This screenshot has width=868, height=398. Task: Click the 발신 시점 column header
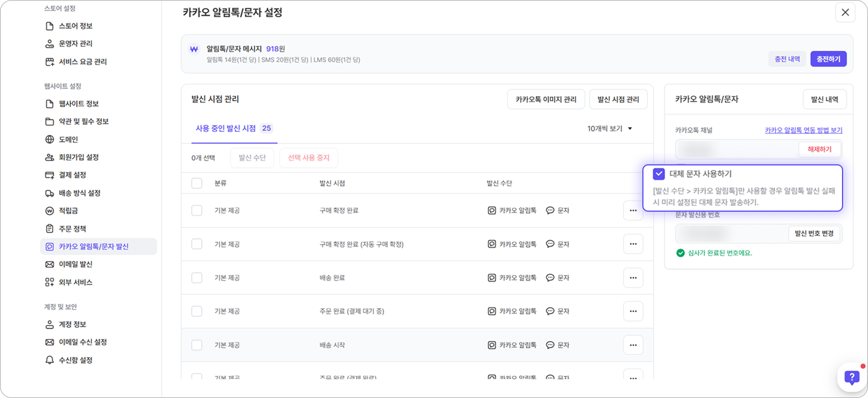(332, 183)
